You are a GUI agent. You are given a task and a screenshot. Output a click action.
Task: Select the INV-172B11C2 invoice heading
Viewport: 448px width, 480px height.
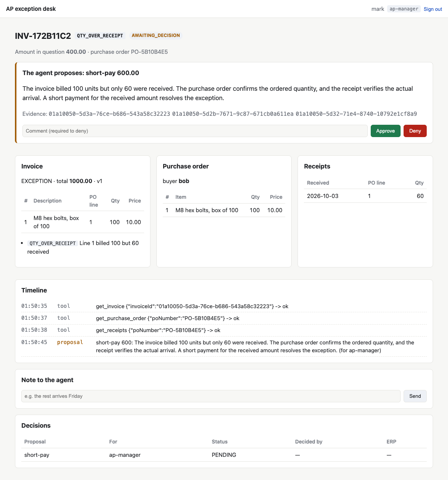click(43, 36)
